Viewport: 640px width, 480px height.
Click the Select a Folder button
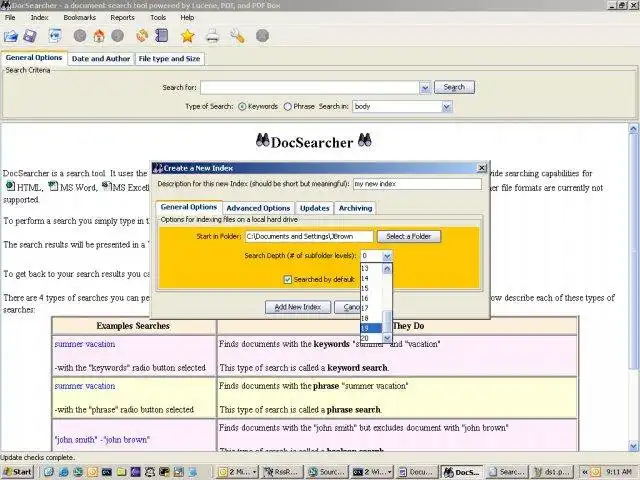click(x=409, y=236)
